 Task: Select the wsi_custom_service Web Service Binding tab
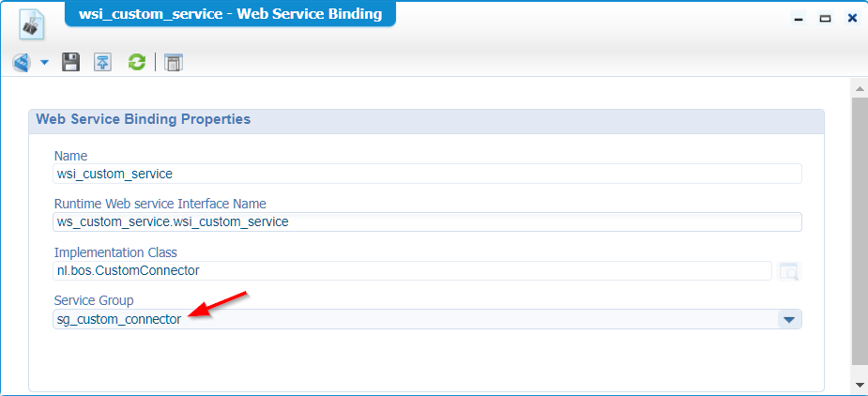pyautogui.click(x=230, y=14)
